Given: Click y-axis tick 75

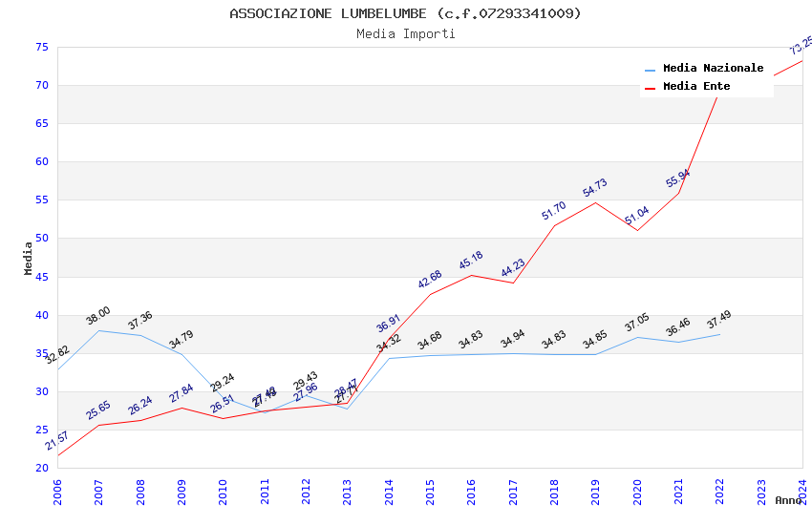Looking at the screenshot, I should point(42,47).
